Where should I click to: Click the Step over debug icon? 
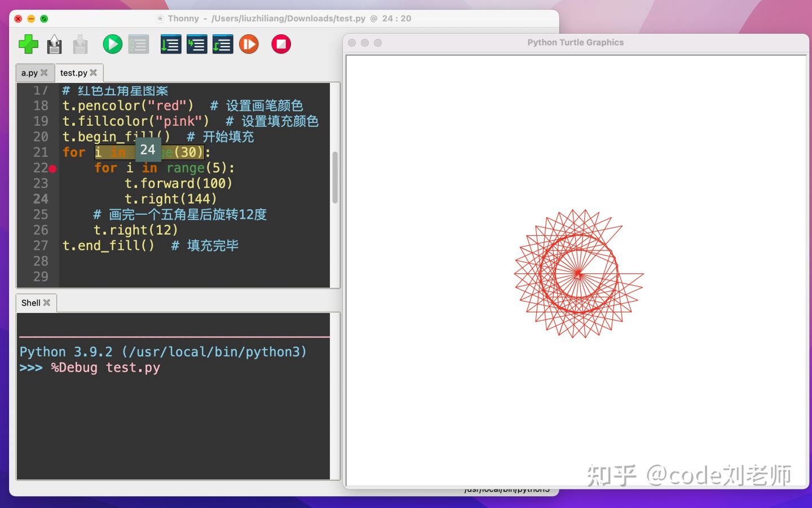coord(170,44)
